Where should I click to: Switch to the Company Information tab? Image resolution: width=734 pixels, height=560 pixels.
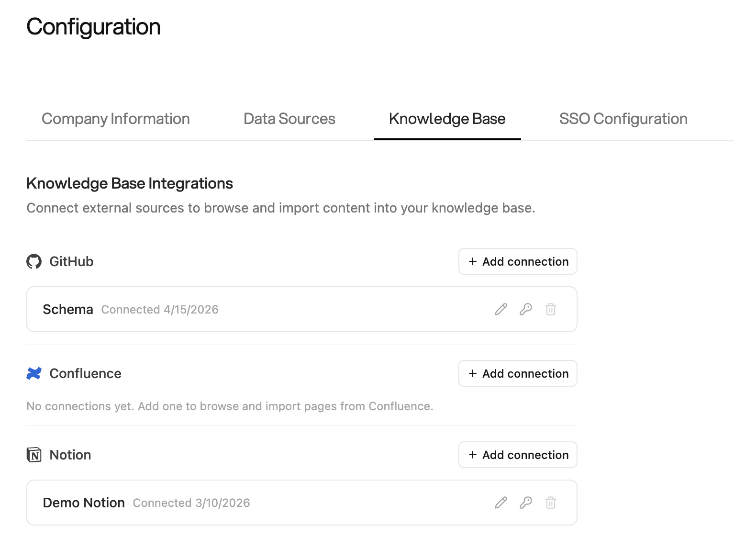click(115, 119)
